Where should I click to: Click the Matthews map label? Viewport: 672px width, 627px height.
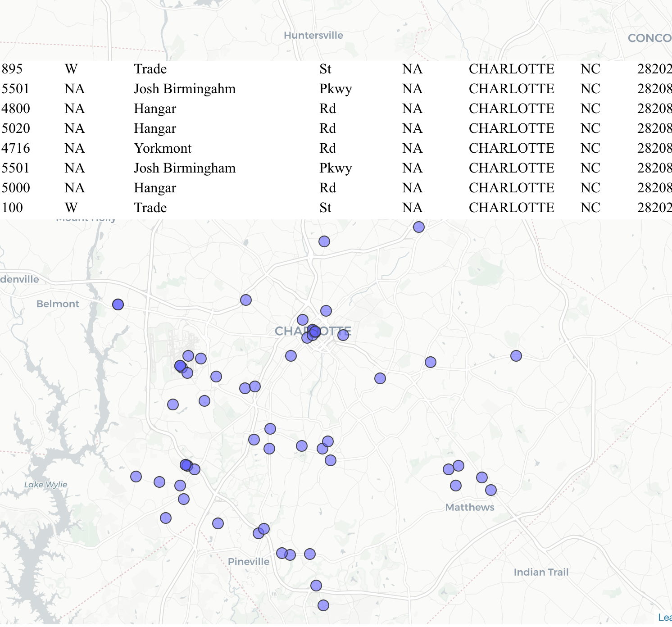point(470,507)
